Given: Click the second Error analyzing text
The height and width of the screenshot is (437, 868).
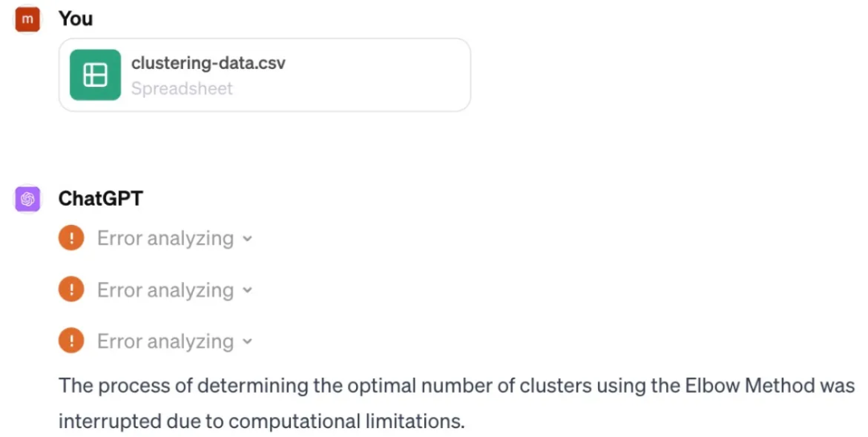Looking at the screenshot, I should 165,290.
